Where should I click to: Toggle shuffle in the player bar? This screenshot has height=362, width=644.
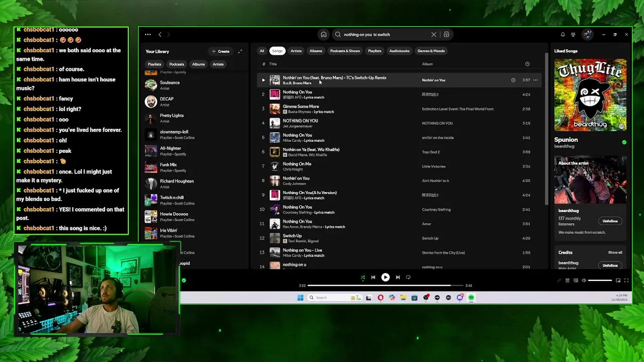363,277
